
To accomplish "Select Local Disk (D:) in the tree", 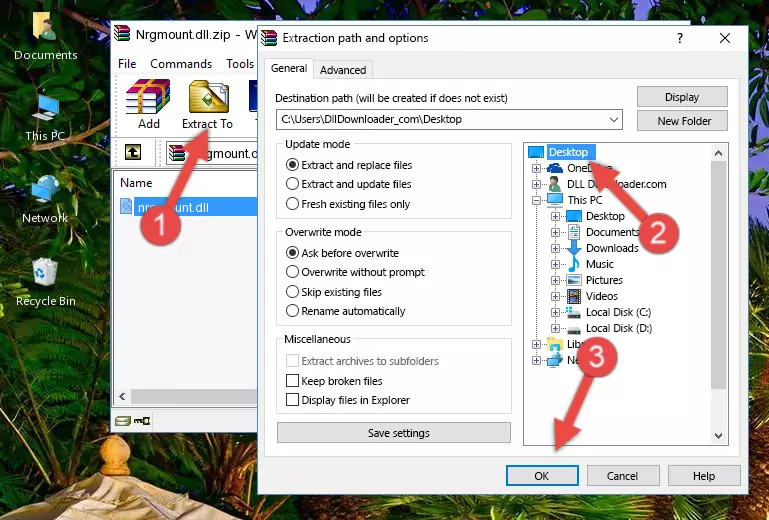I will click(x=619, y=328).
